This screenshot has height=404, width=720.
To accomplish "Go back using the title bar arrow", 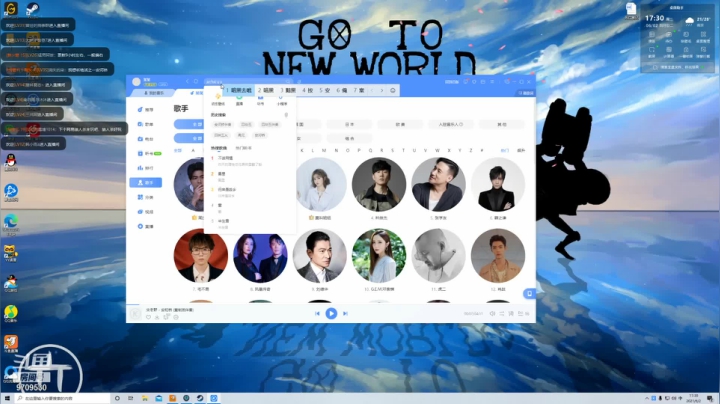I will point(187,82).
